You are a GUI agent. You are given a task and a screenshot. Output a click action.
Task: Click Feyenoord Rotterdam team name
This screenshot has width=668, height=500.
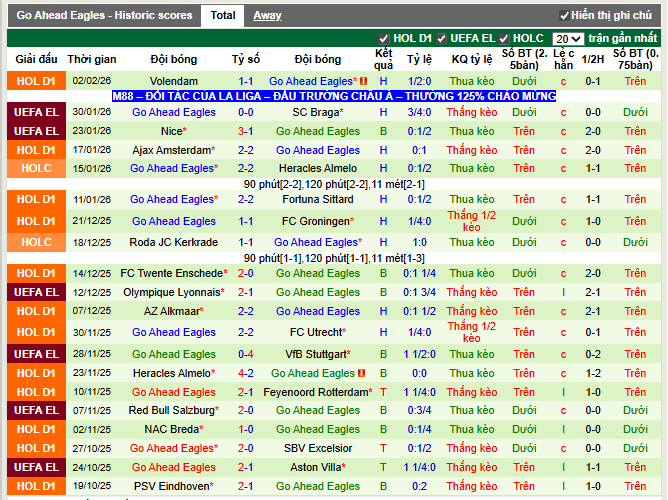318,392
